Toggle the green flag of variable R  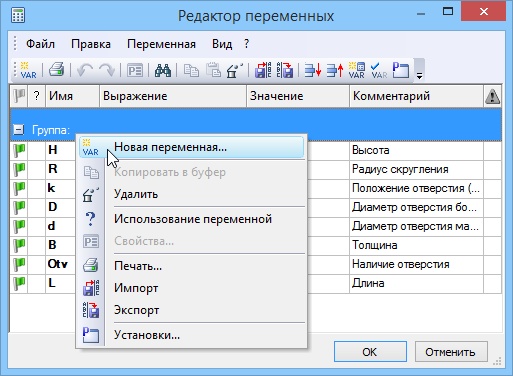pyautogui.click(x=19, y=169)
